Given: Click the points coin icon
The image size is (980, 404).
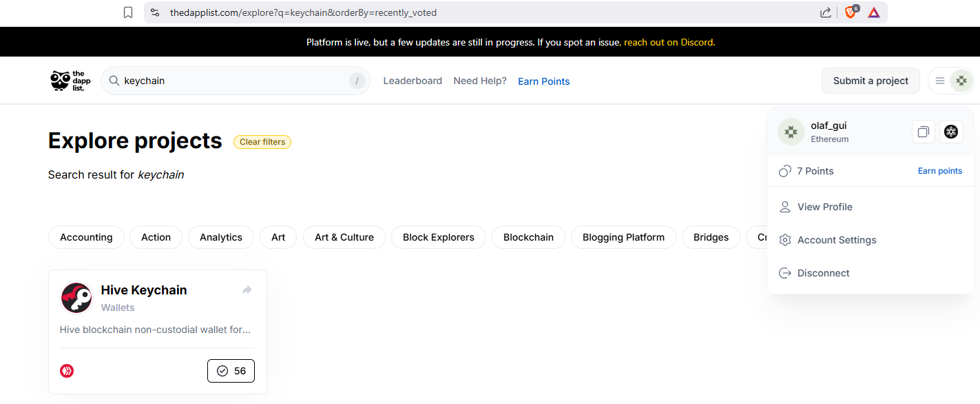Looking at the screenshot, I should click(x=784, y=171).
